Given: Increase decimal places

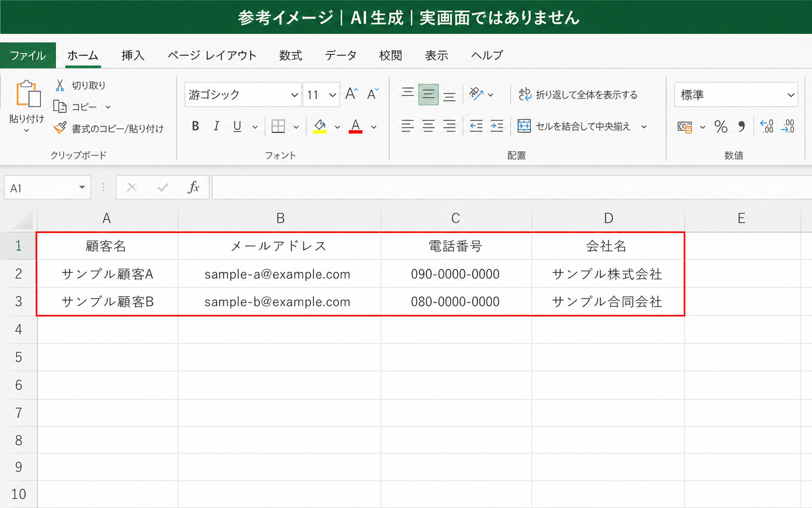Looking at the screenshot, I should (x=767, y=126).
